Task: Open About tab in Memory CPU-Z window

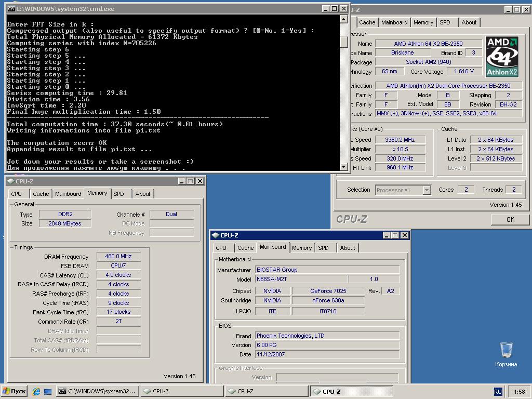Action: 142,194
